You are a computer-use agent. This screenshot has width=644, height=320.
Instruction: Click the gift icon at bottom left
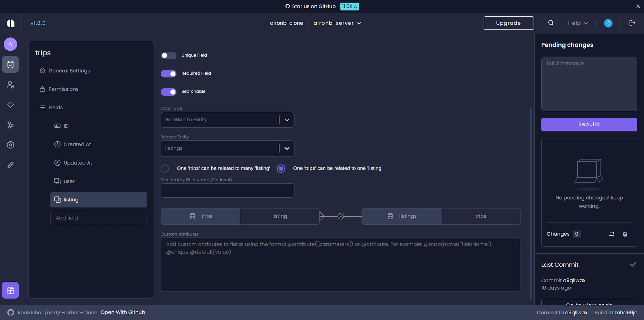10,290
